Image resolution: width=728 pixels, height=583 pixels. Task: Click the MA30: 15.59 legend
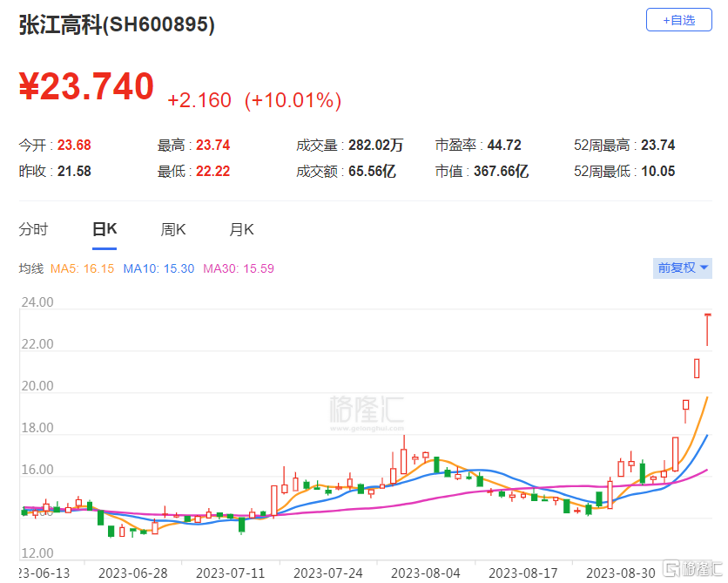[x=239, y=268]
